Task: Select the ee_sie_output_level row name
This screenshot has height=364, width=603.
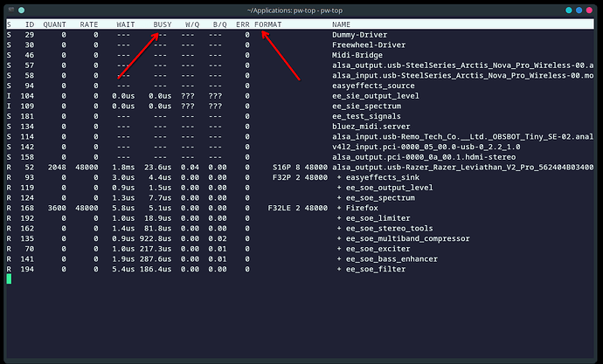Action: tap(376, 96)
